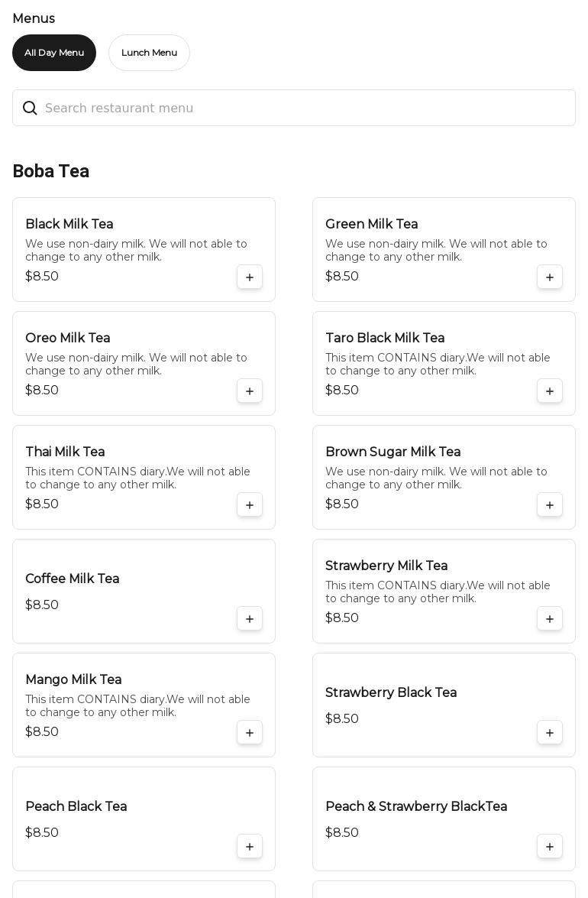Switch to the Lunch Menu tab
The width and height of the screenshot is (588, 898).
pos(149,53)
